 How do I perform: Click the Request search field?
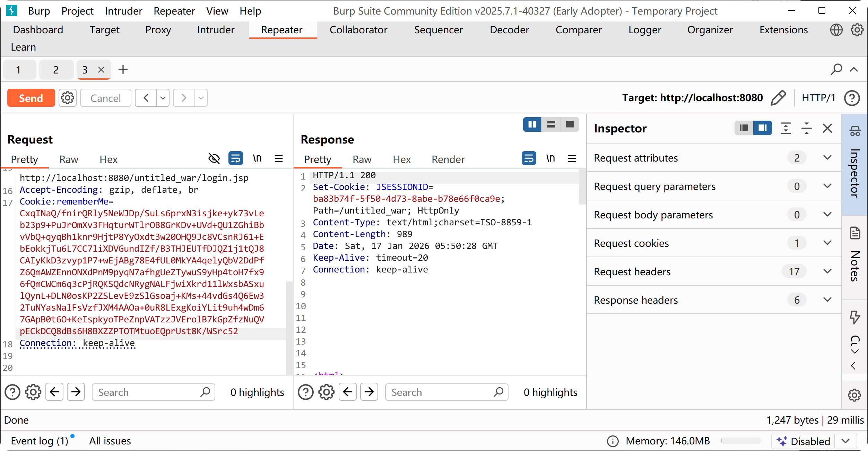pyautogui.click(x=154, y=392)
